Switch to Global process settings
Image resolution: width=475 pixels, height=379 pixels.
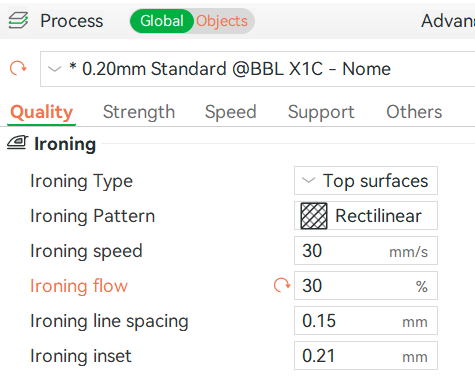coord(162,21)
